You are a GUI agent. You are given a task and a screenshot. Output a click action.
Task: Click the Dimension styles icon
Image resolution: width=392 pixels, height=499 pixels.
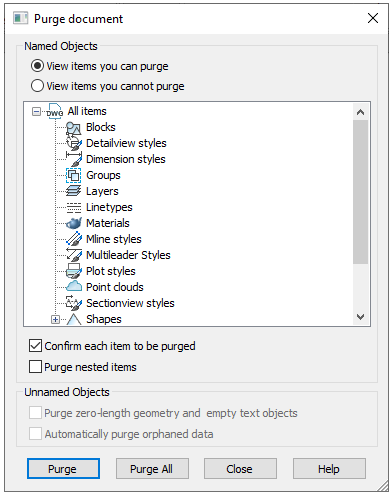click(x=73, y=159)
